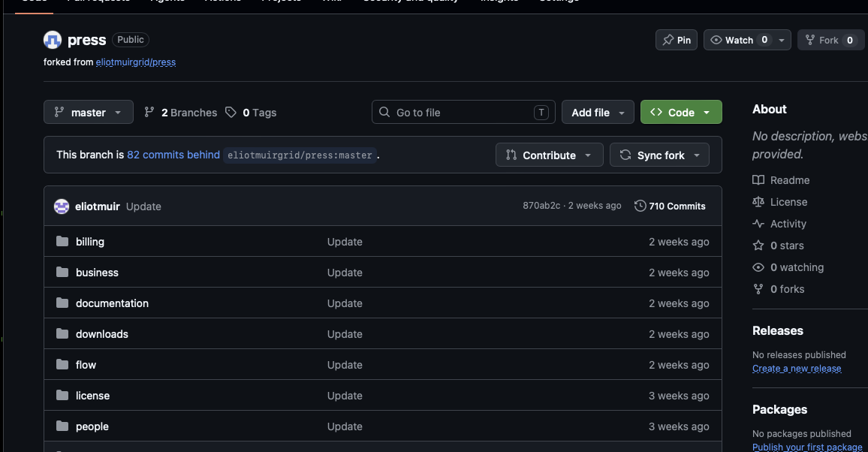Viewport: 868px width, 452px height.
Task: Expand the Watch options caret
Action: point(782,40)
